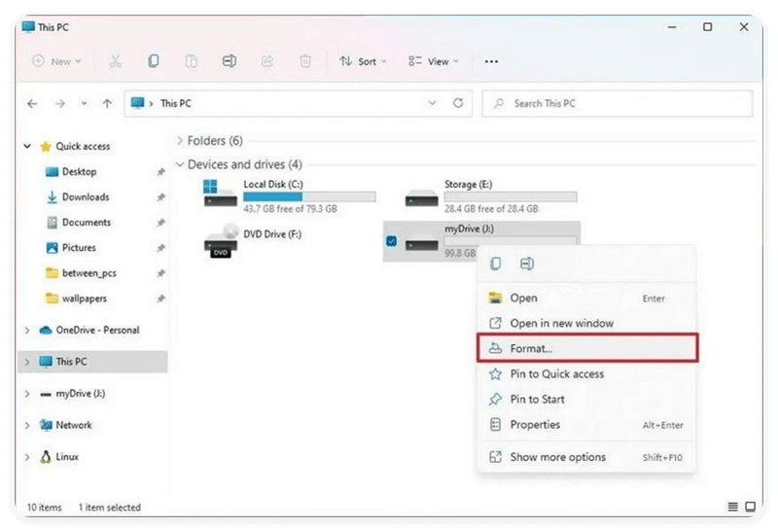
Task: Unpin Downloads using its pin icon
Action: point(160,197)
